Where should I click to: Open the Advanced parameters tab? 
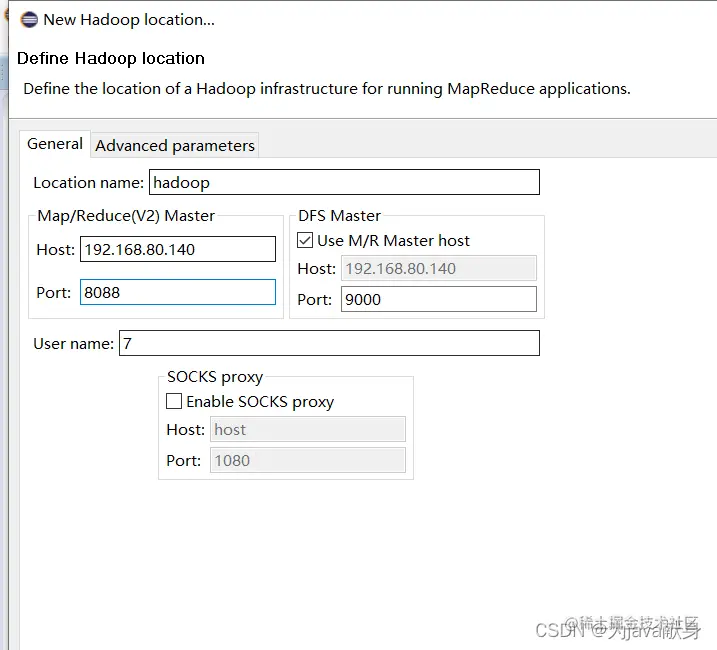coord(175,145)
